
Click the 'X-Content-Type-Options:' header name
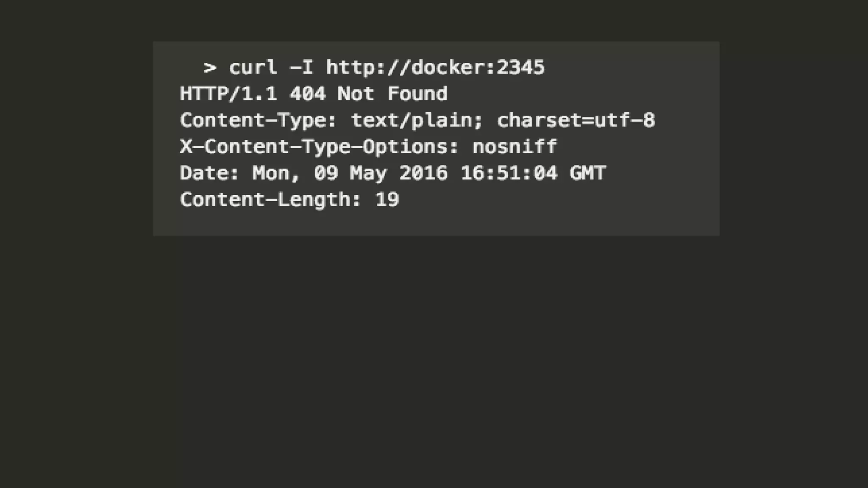(x=319, y=147)
